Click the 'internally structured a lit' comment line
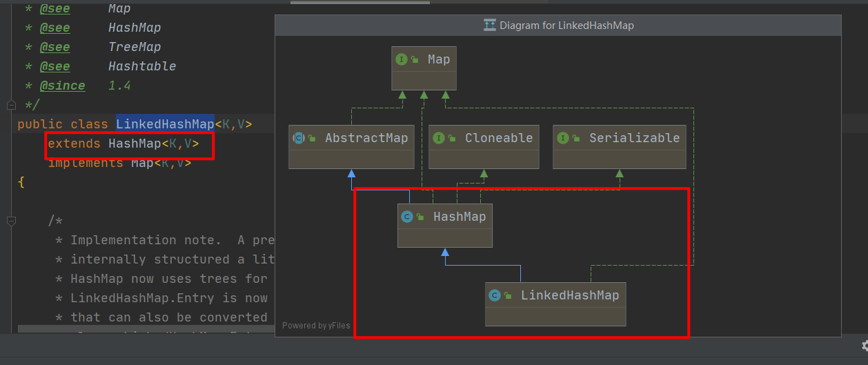Image resolution: width=868 pixels, height=365 pixels. point(166,259)
